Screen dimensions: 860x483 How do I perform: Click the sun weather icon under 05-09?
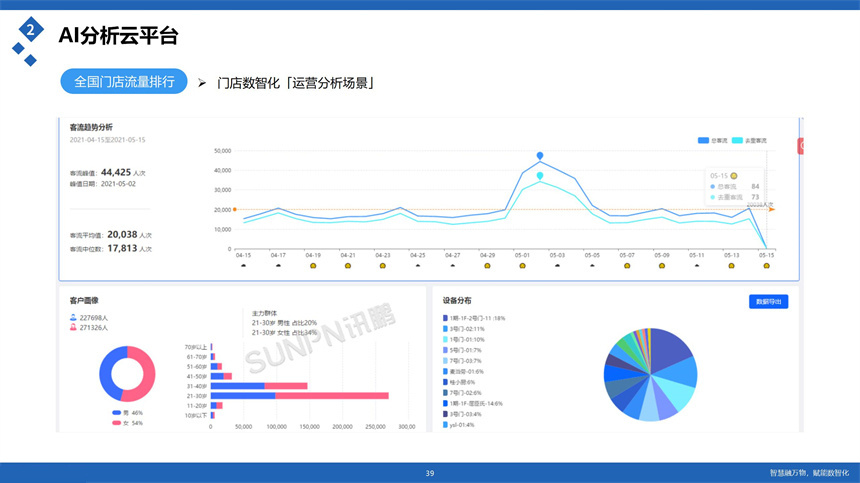pyautogui.click(x=662, y=266)
